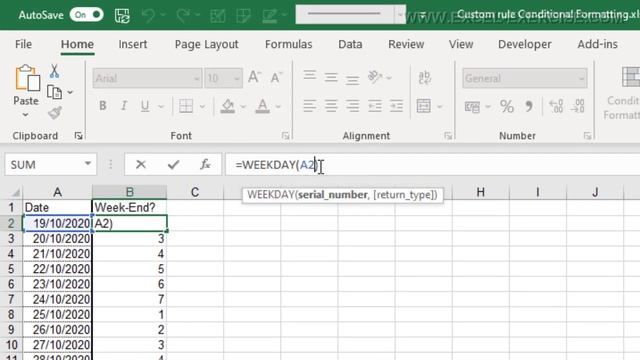Apply the Font Color swatch
The width and height of the screenshot is (640, 360).
click(262, 106)
